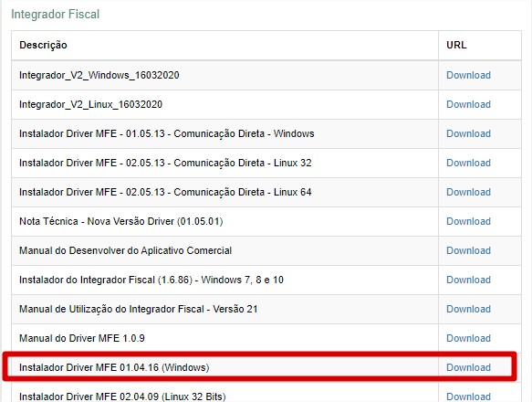
Task: Click the URL column header
Action: [x=456, y=45]
